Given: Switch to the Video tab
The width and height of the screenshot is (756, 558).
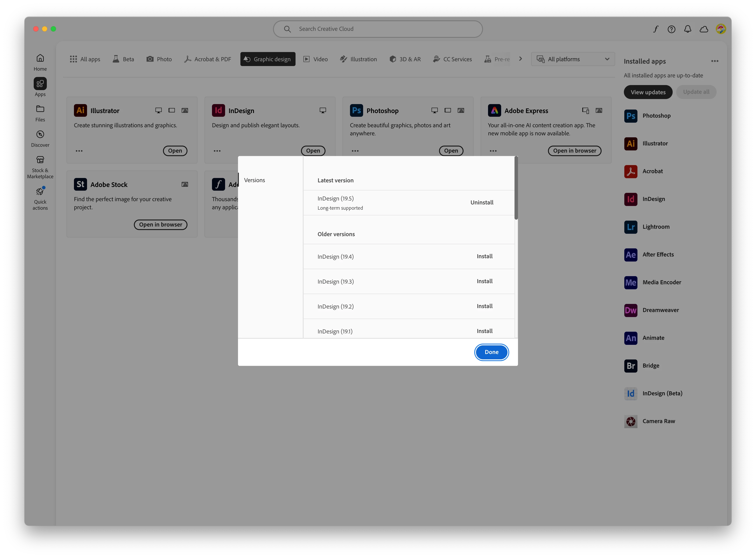Looking at the screenshot, I should 315,59.
